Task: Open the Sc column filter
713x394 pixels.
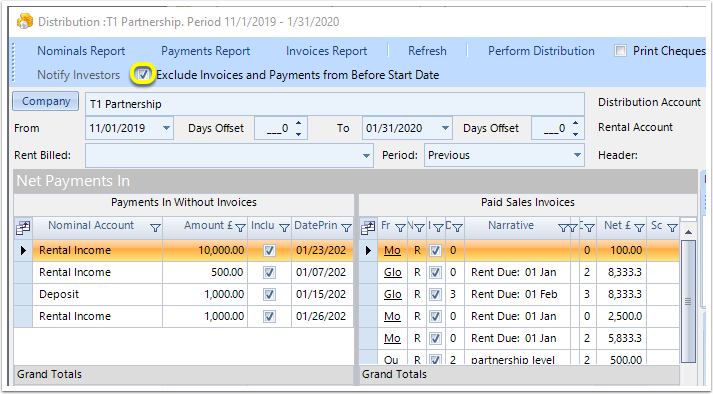Action: coord(672,227)
